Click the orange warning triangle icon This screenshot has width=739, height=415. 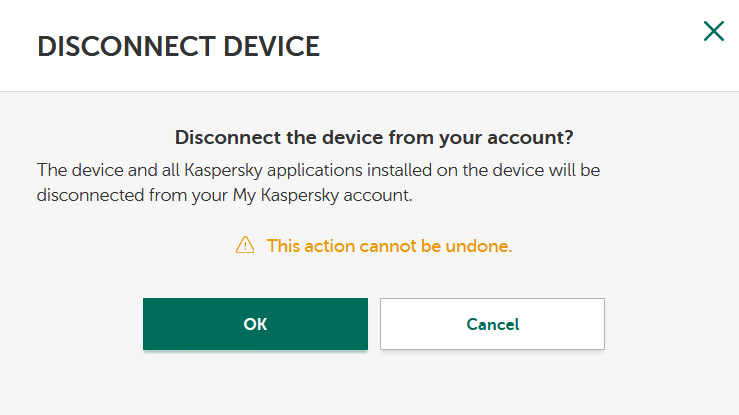[x=245, y=245]
